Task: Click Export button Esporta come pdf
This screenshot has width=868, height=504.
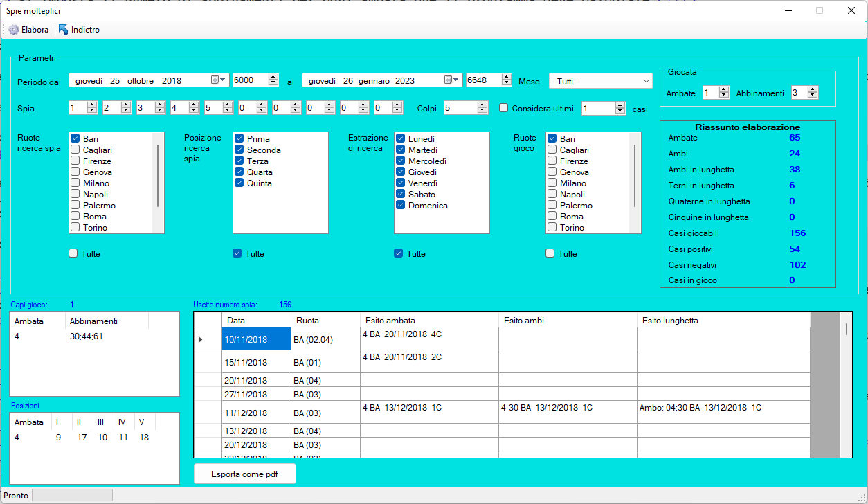Action: click(x=245, y=474)
